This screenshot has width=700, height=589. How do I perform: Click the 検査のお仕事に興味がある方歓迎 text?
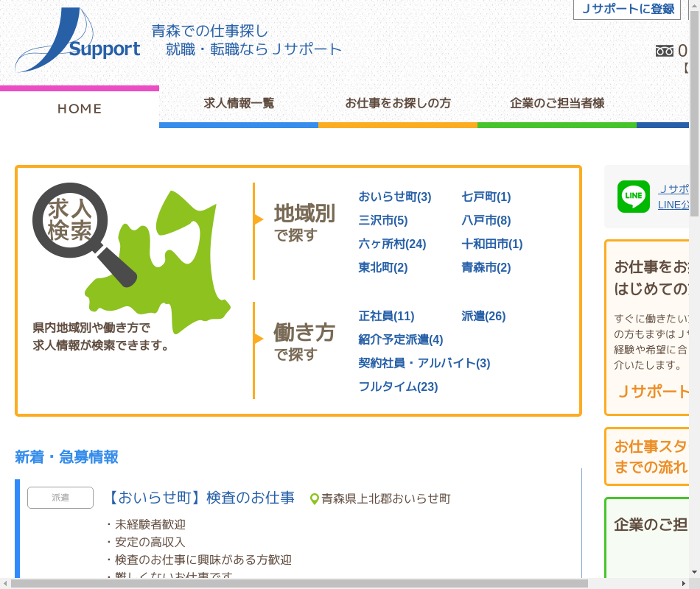203,560
